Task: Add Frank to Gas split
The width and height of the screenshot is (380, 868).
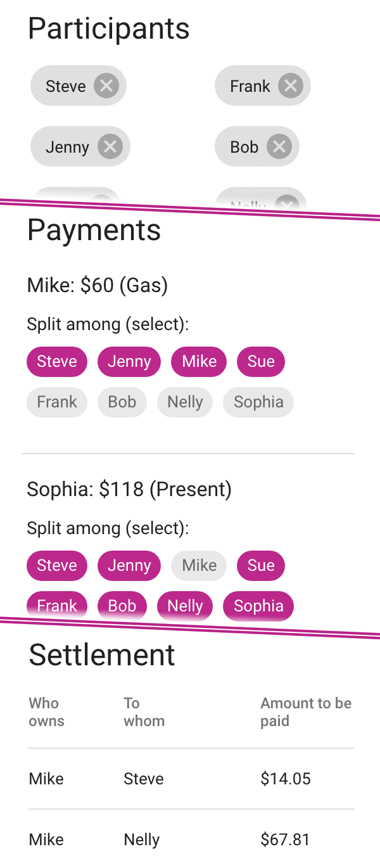Action: coord(57,402)
